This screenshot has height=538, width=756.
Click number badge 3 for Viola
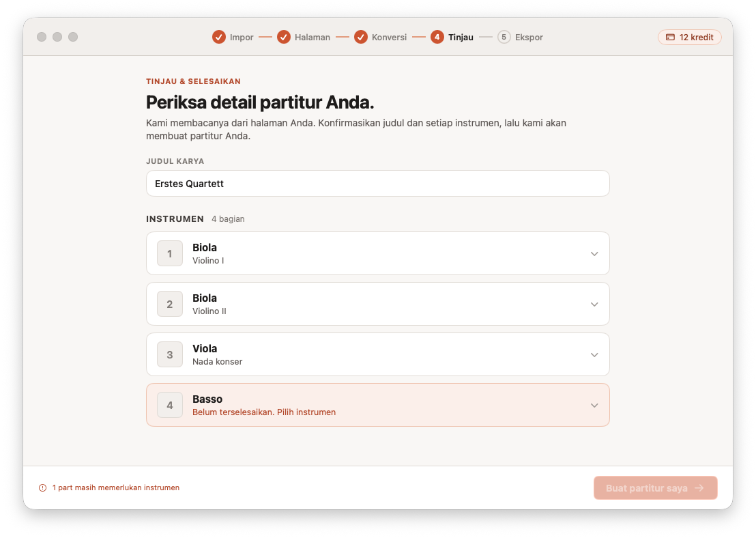[170, 354]
